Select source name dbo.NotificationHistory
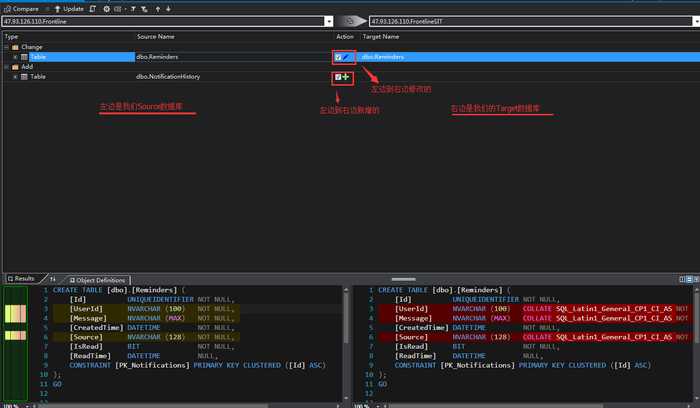The height and width of the screenshot is (408, 700). (168, 77)
